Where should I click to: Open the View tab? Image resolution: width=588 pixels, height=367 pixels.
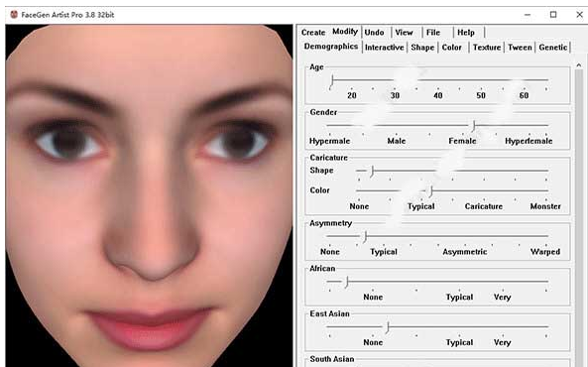tap(404, 33)
